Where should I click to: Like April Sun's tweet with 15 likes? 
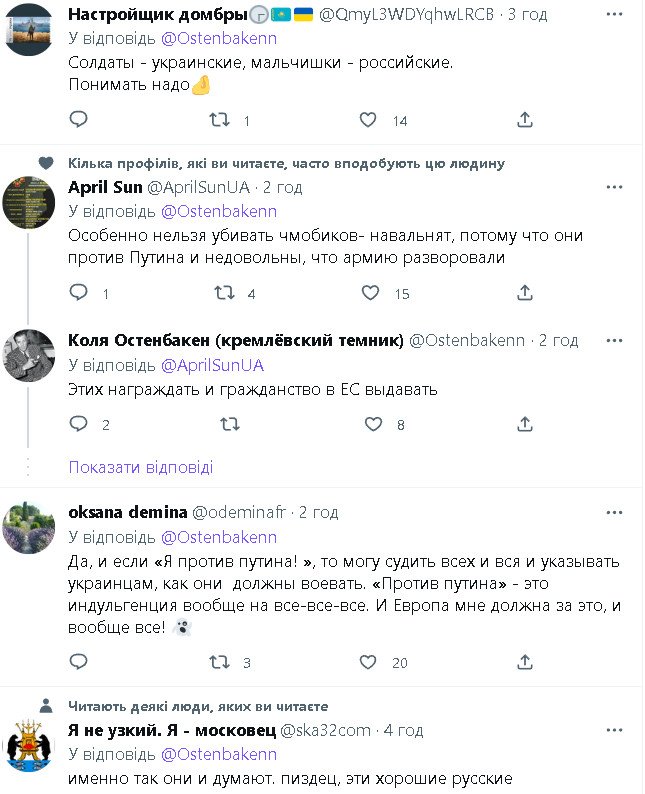coord(370,293)
